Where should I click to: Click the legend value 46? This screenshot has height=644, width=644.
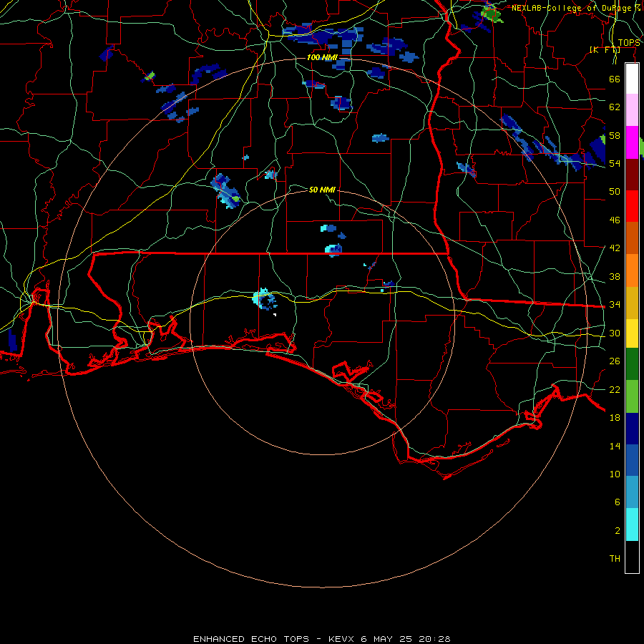pos(615,220)
